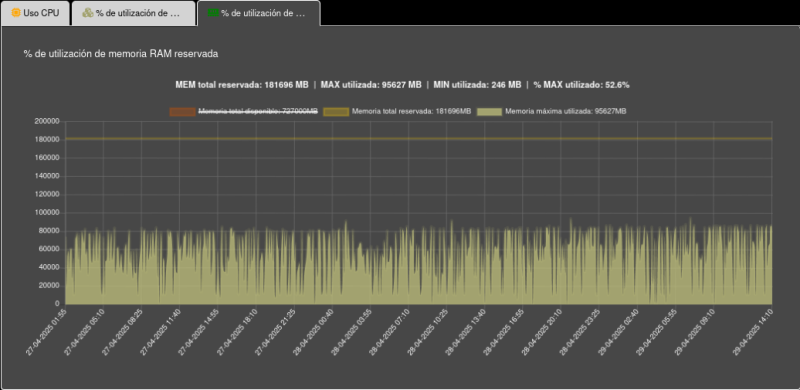Click the brown legend color swatch
This screenshot has height=390, width=800.
183,112
